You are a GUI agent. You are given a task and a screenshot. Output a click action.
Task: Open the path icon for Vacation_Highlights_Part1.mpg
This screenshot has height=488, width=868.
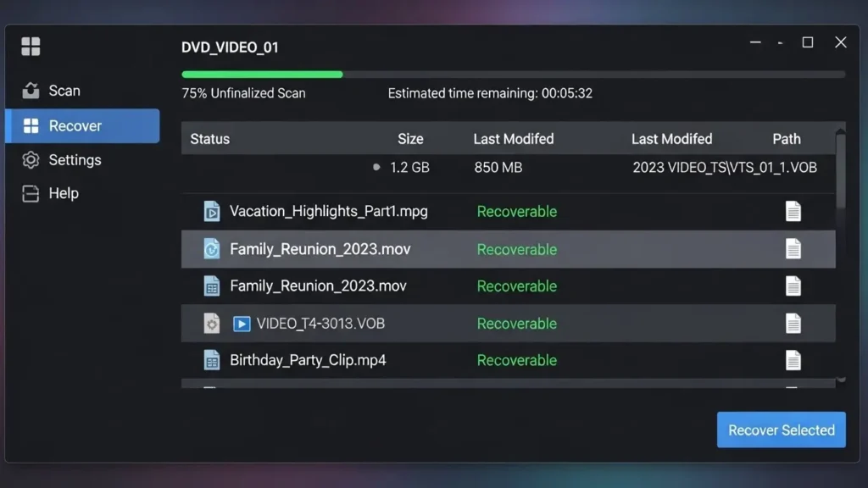pyautogui.click(x=793, y=211)
